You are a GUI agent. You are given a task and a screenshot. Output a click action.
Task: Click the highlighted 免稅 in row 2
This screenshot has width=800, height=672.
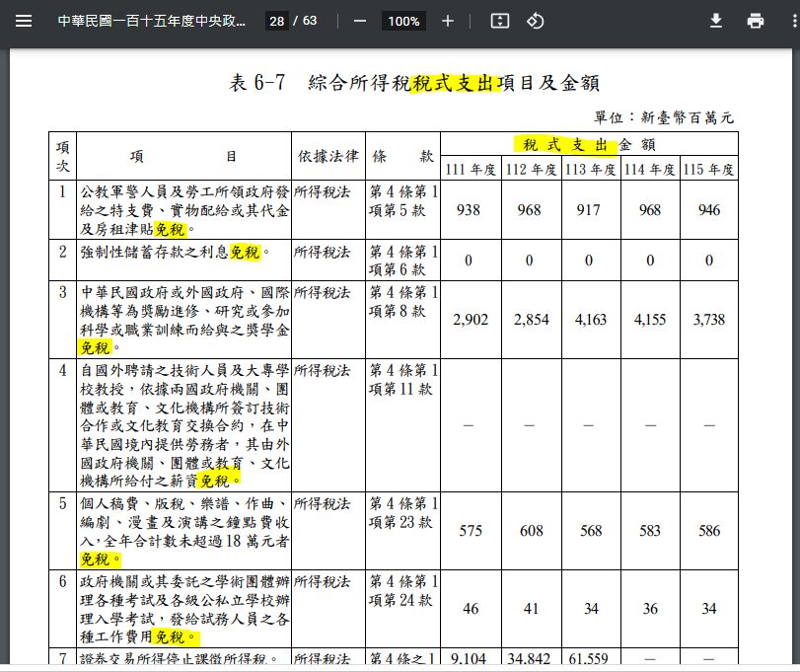coord(244,253)
